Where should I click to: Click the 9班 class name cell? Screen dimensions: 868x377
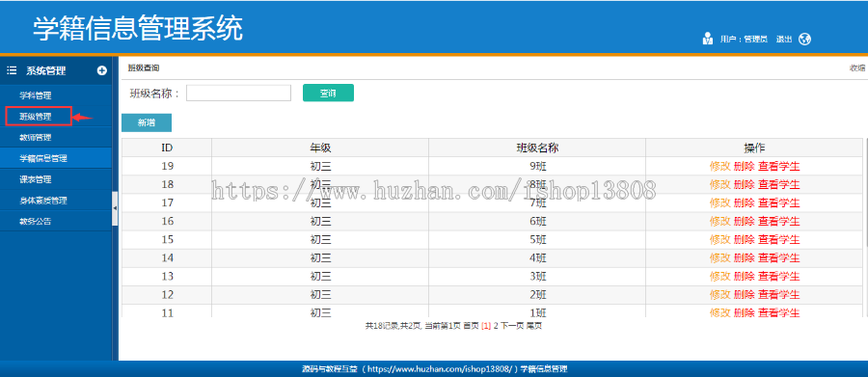pos(537,166)
